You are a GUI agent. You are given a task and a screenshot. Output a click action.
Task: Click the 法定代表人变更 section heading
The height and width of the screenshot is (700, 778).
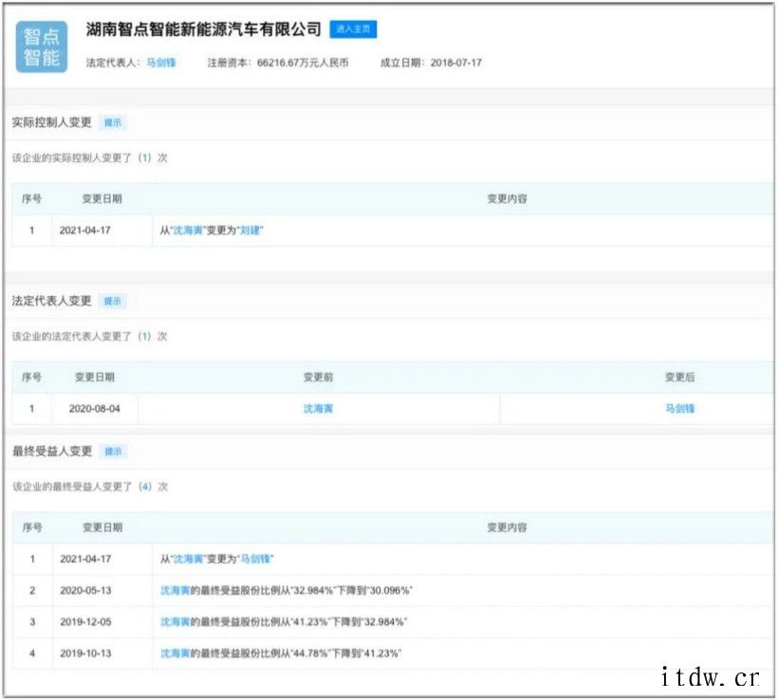(x=52, y=301)
